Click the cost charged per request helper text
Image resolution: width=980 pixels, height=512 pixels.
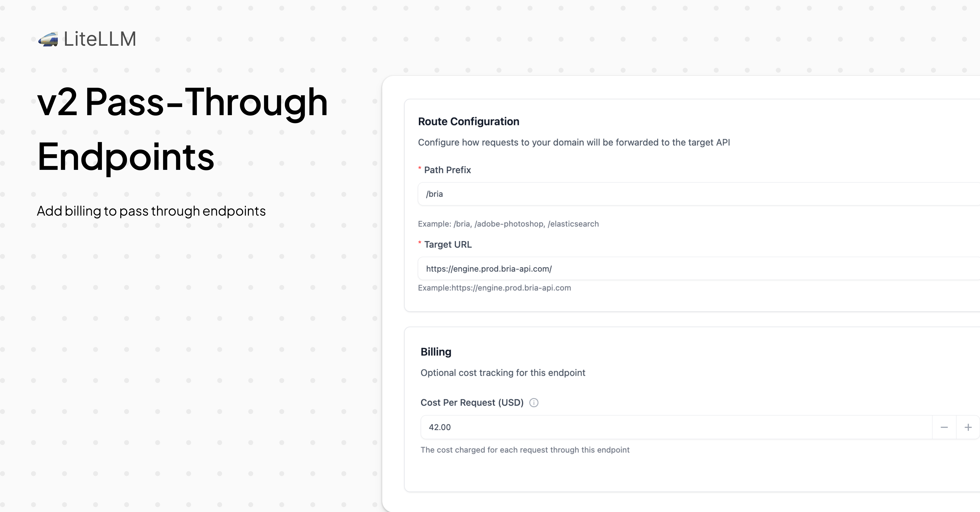pyautogui.click(x=525, y=450)
